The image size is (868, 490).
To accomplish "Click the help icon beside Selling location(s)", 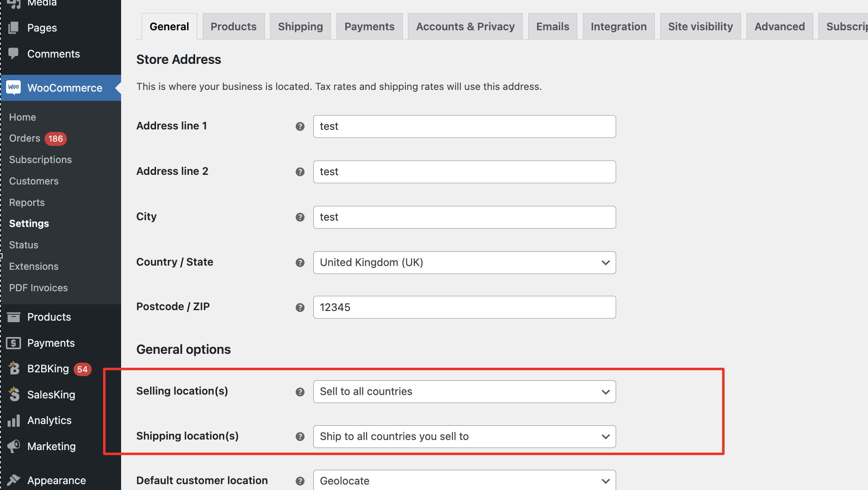I will point(300,392).
